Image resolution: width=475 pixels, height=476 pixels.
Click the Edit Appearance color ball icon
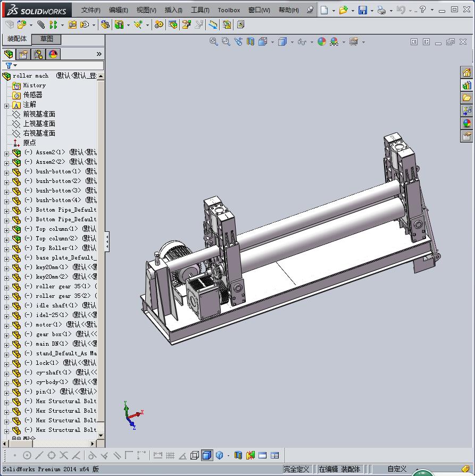pos(322,41)
